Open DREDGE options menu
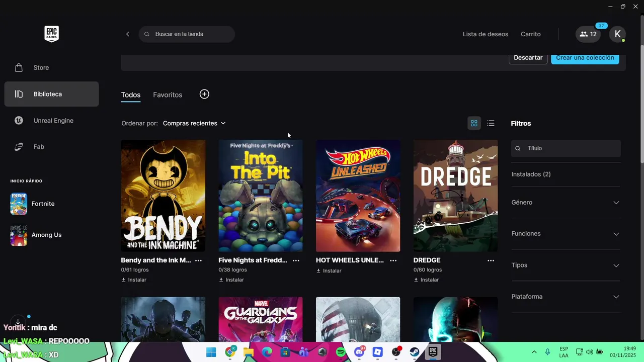This screenshot has height=362, width=644. pyautogui.click(x=491, y=260)
